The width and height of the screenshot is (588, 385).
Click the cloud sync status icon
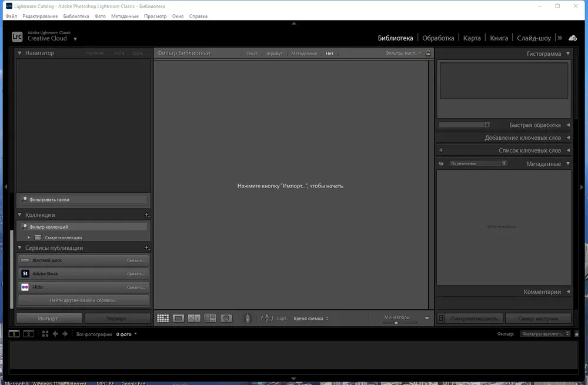(x=573, y=38)
